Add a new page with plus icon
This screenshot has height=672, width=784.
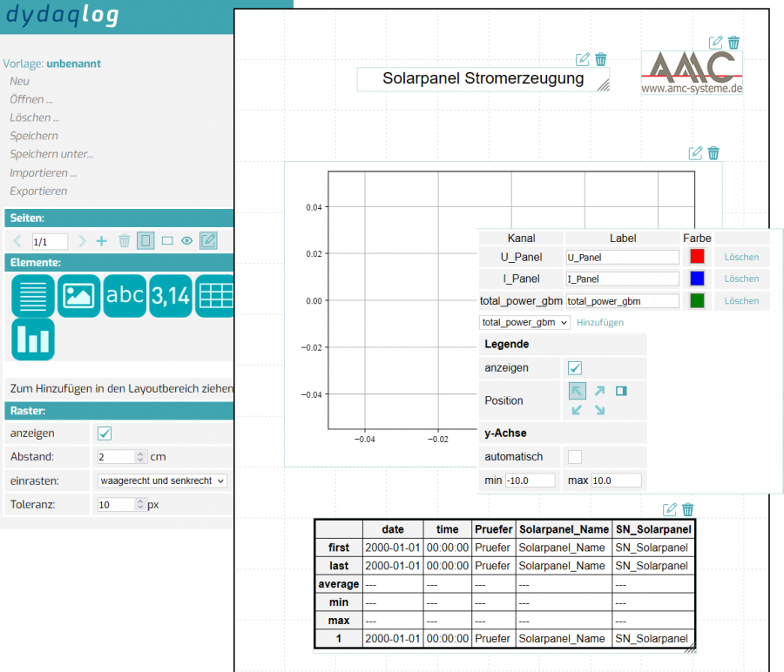(101, 241)
